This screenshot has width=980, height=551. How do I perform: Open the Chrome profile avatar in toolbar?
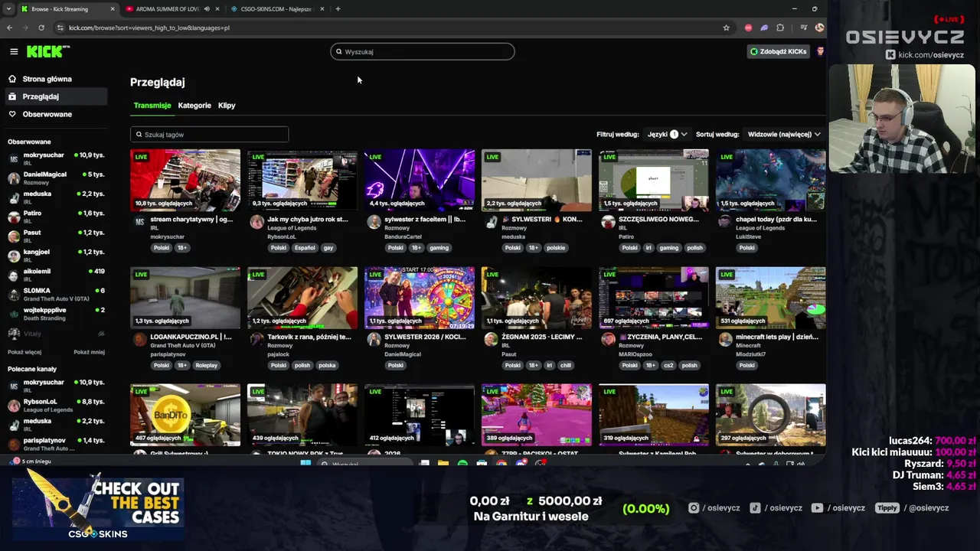click(819, 28)
